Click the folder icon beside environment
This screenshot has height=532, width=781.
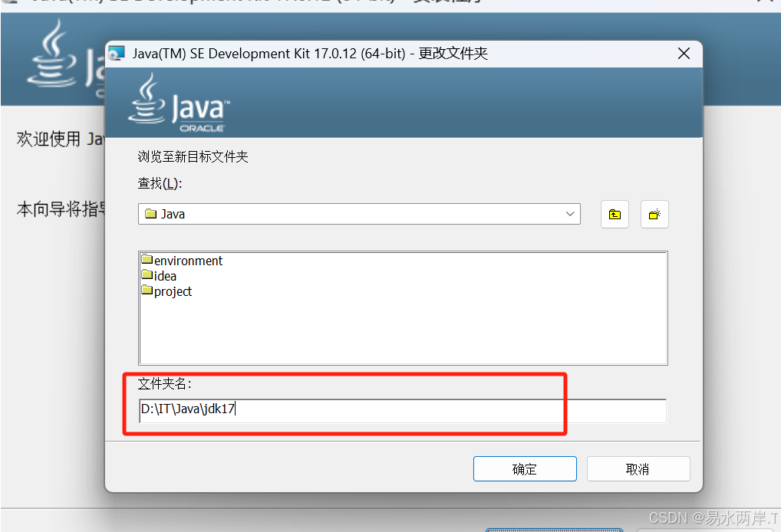(147, 259)
